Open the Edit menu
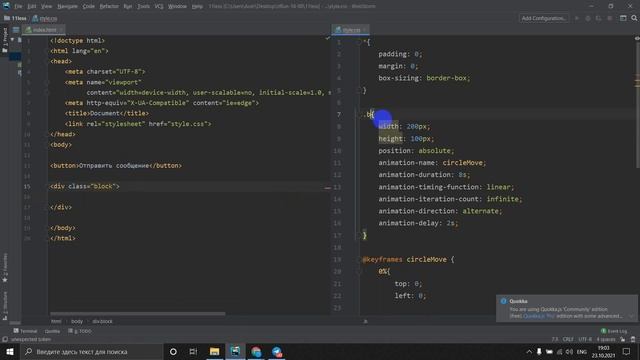Viewport: 640px width, 360px height. click(31, 6)
